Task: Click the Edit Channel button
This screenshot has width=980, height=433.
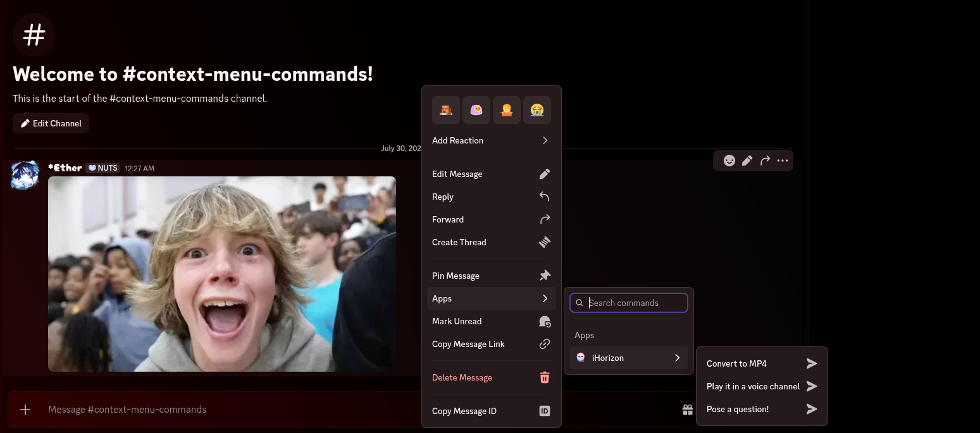Action: tap(51, 123)
